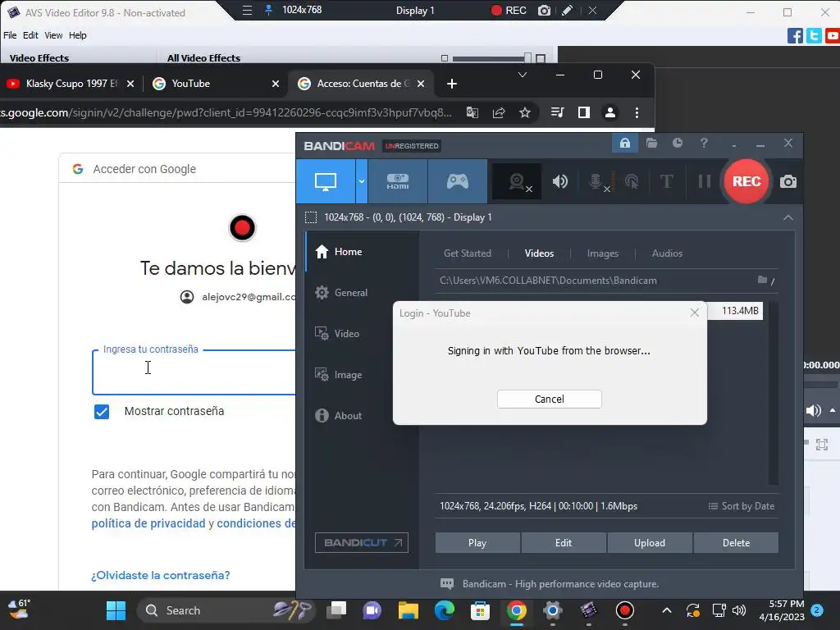Start recording with the red REC button
The height and width of the screenshot is (630, 840).
click(x=746, y=181)
